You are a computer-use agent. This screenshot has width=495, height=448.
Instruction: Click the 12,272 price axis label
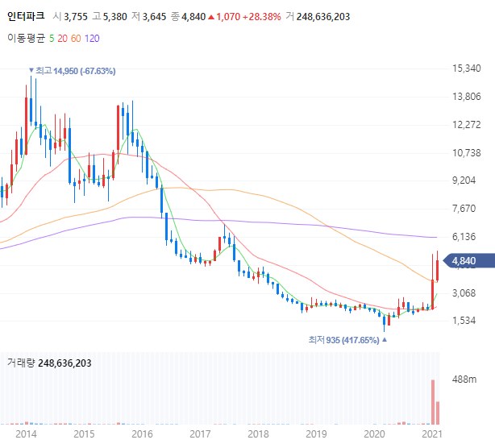466,125
